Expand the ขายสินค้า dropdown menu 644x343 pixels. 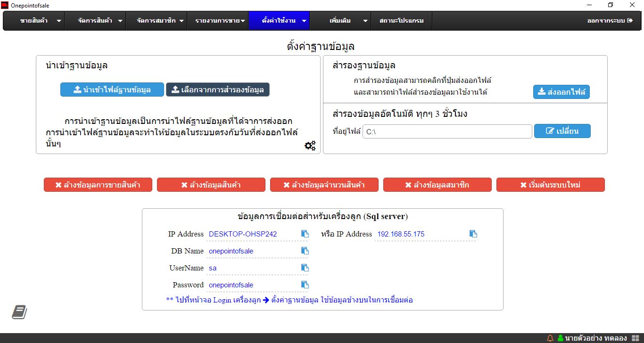coord(40,21)
